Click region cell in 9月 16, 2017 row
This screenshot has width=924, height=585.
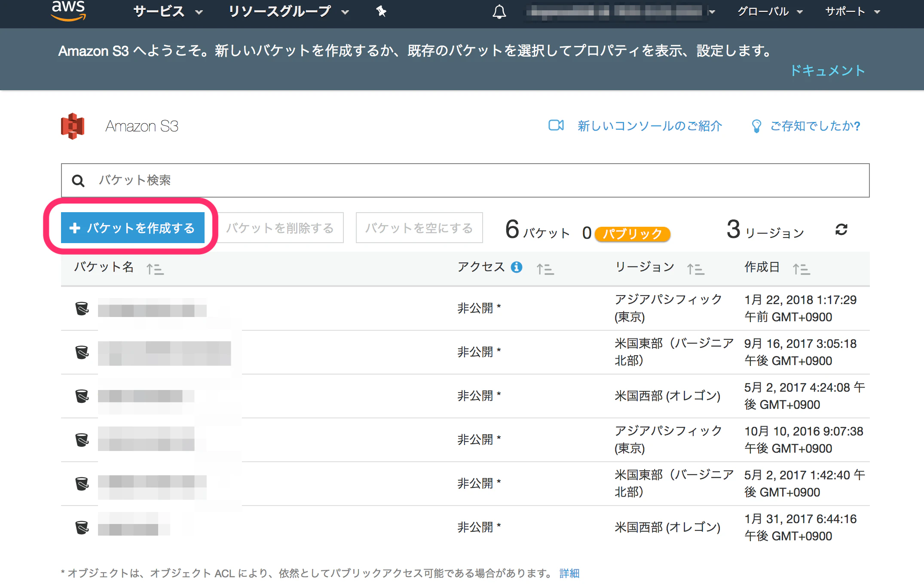(x=674, y=352)
